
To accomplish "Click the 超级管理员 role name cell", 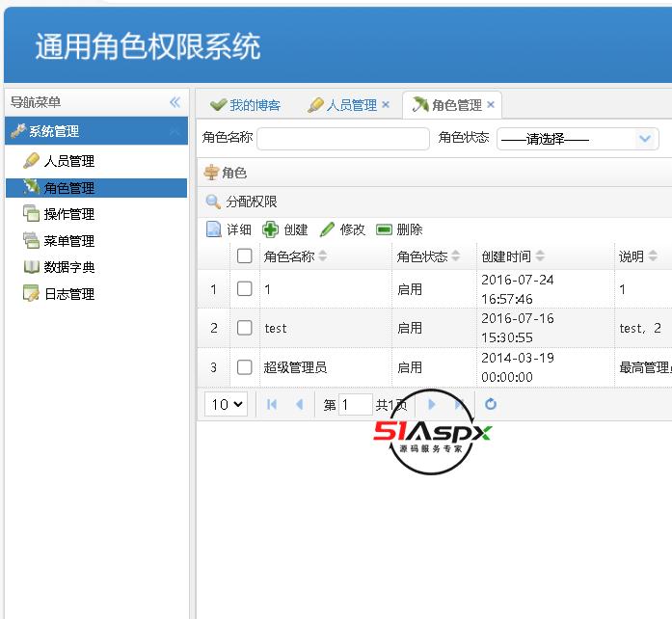I will (326, 367).
